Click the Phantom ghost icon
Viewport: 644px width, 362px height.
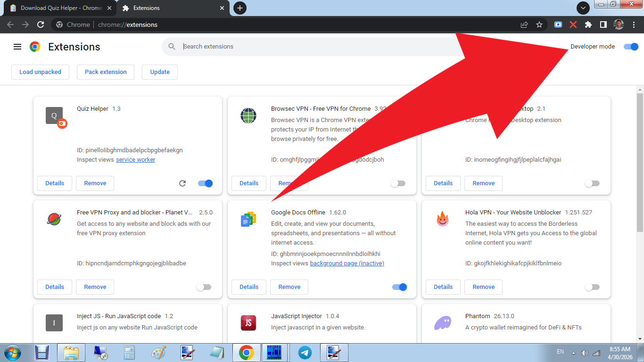(442, 323)
